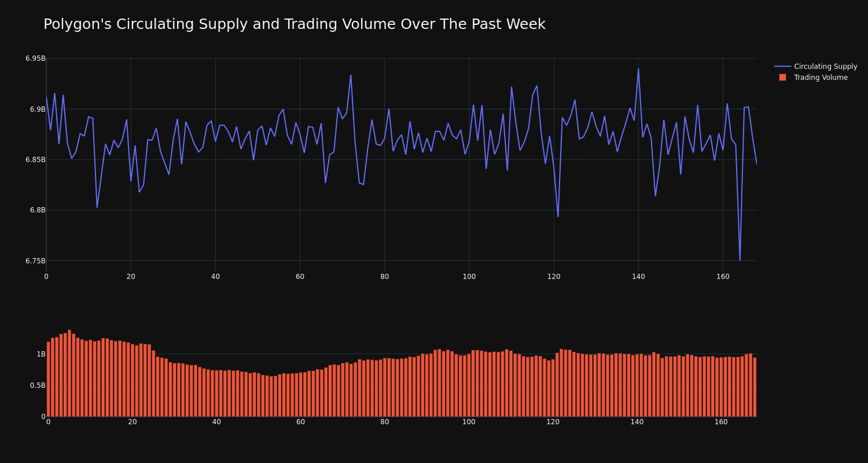
Task: Click the 0.5B volume axis label
Action: (38, 385)
